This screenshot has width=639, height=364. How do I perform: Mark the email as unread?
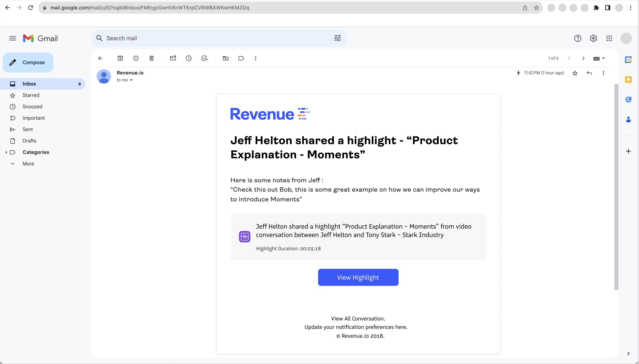(173, 58)
